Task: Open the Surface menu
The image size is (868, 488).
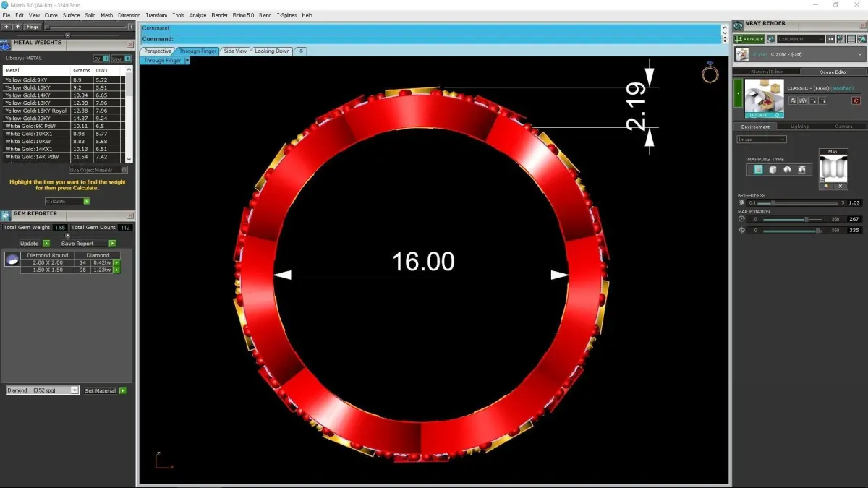Action: point(71,15)
